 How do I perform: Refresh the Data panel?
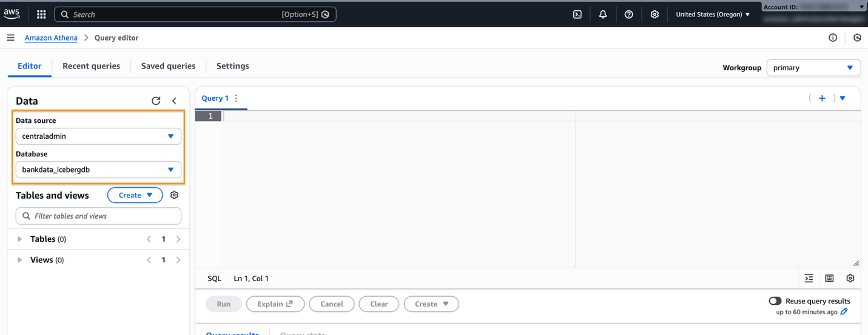156,101
